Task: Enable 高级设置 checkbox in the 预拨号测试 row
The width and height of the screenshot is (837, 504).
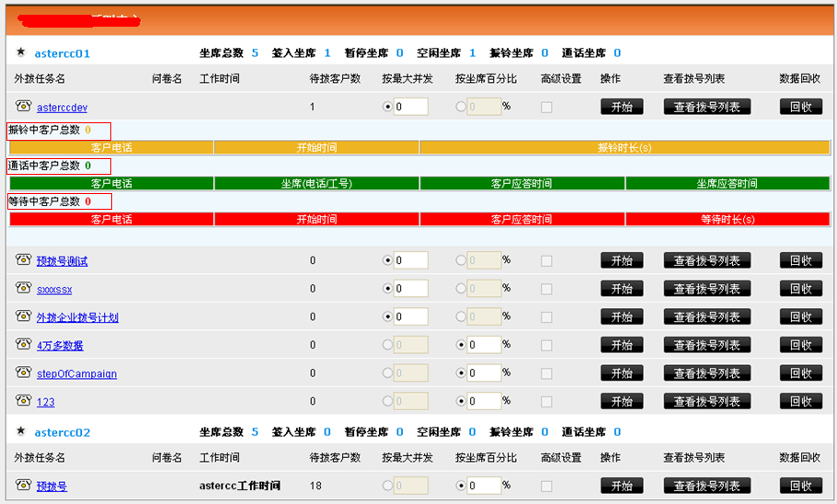Action: coord(546,261)
